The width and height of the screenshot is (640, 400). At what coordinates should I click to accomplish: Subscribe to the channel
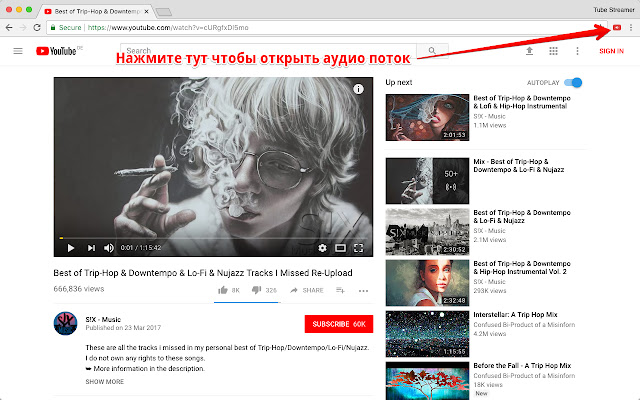point(339,324)
